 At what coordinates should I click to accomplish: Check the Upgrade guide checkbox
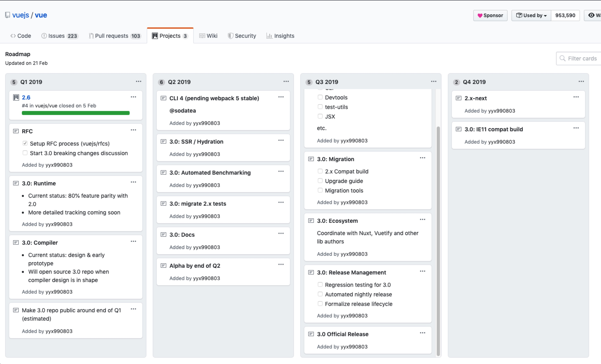click(x=320, y=181)
